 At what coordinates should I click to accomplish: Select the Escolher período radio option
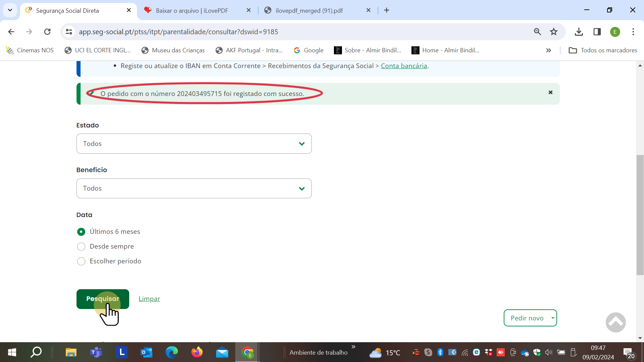click(x=81, y=261)
